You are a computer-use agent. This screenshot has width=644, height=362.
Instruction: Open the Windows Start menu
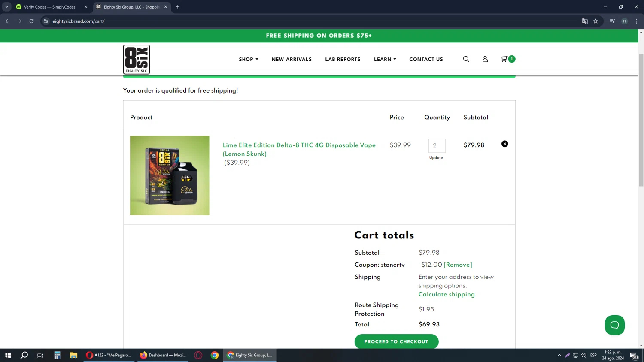click(x=8, y=355)
